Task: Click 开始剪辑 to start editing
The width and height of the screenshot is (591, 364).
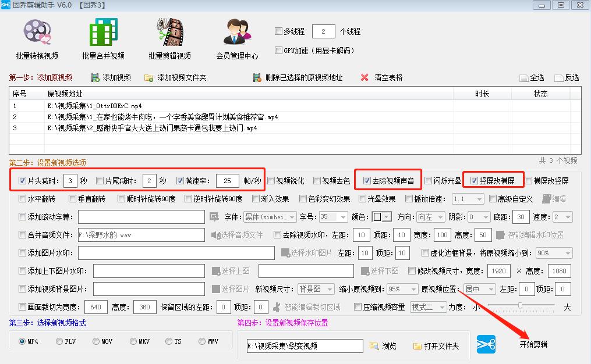Action: tap(533, 344)
